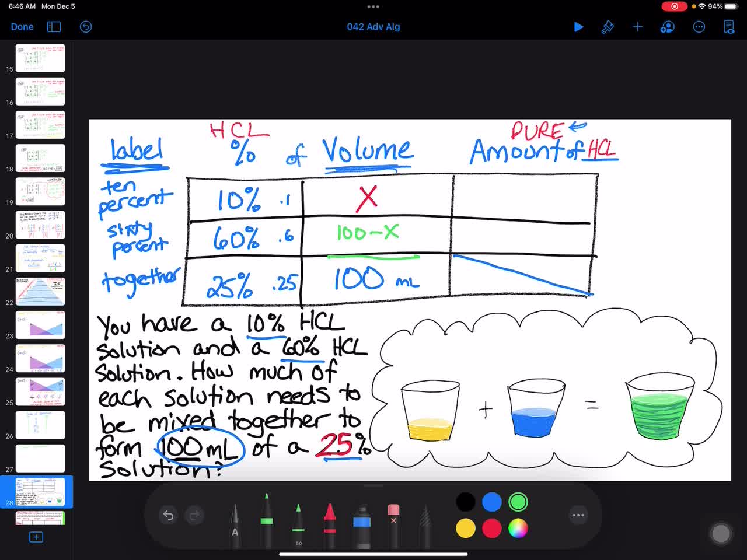
Task: Open the rainbow color picker wheel
Action: click(x=518, y=528)
